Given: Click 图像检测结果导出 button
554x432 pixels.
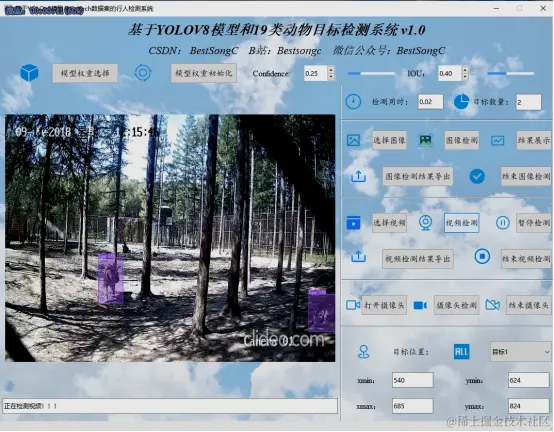Looking at the screenshot, I should point(418,176).
